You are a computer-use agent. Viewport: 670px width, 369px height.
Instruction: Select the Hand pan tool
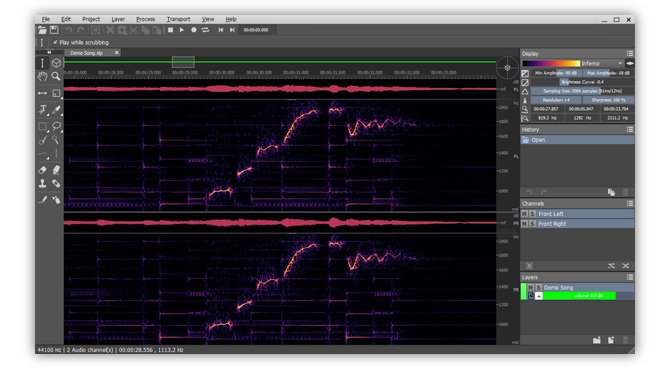coord(42,76)
